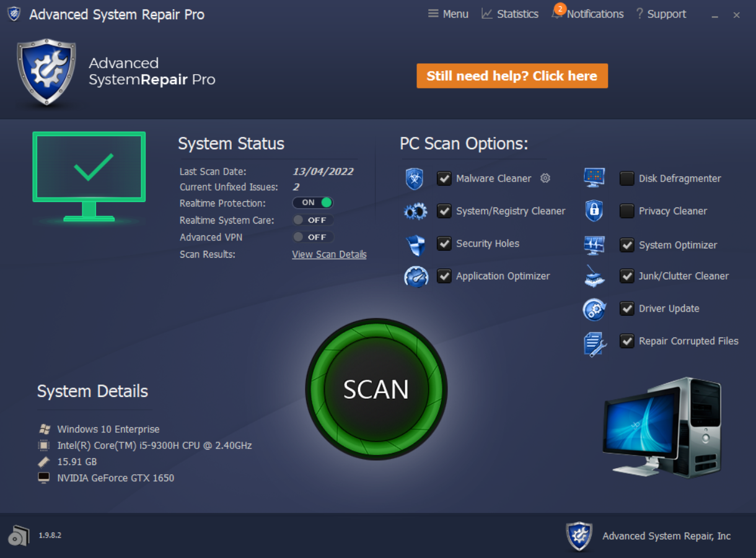Viewport: 756px width, 558px height.
Task: Uncheck the Driver Update checkbox
Action: pos(627,308)
